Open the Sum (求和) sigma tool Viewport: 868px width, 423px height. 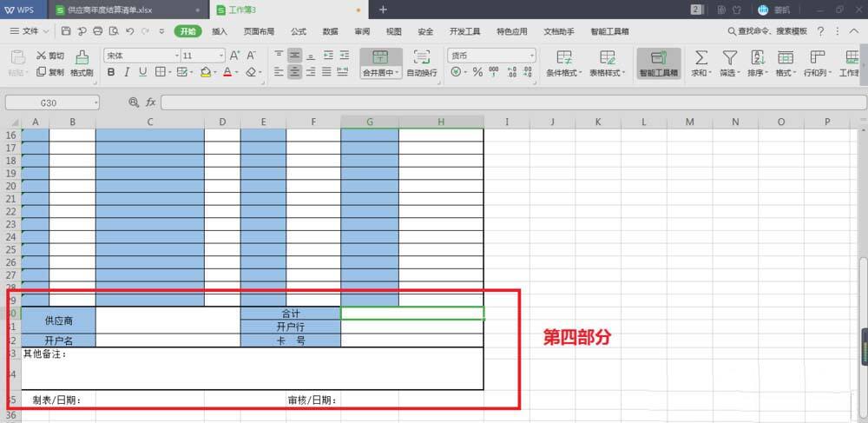(x=700, y=62)
